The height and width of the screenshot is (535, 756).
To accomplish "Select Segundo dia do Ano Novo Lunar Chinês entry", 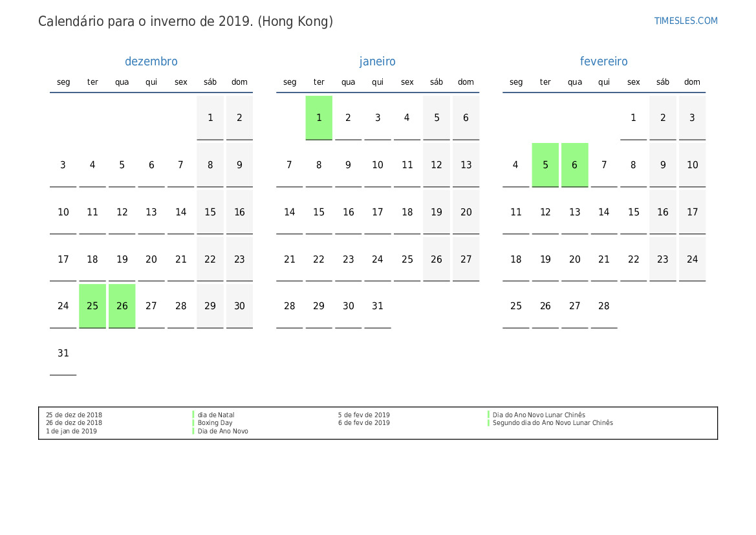I will pyautogui.click(x=552, y=423).
